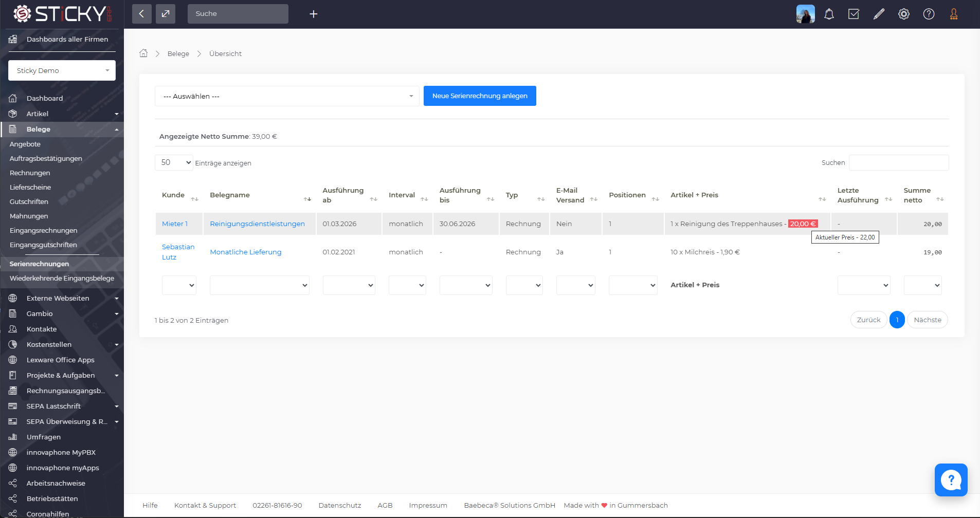Viewport: 980px width, 518px height.
Task: Open the task checklist icon in top bar
Action: (854, 14)
